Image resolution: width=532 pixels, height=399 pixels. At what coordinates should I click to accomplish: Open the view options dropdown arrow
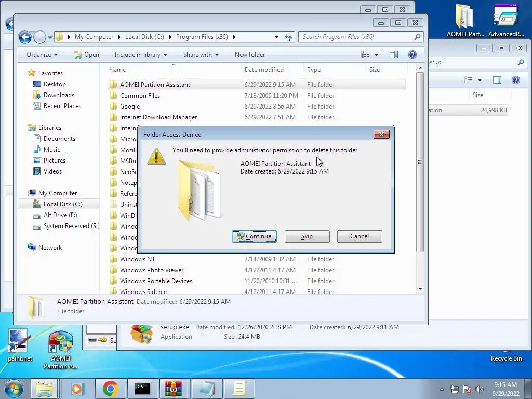[x=376, y=55]
